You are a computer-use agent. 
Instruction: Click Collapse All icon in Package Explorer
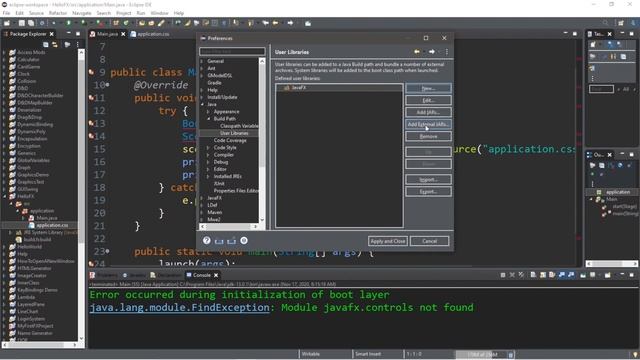tap(46, 44)
